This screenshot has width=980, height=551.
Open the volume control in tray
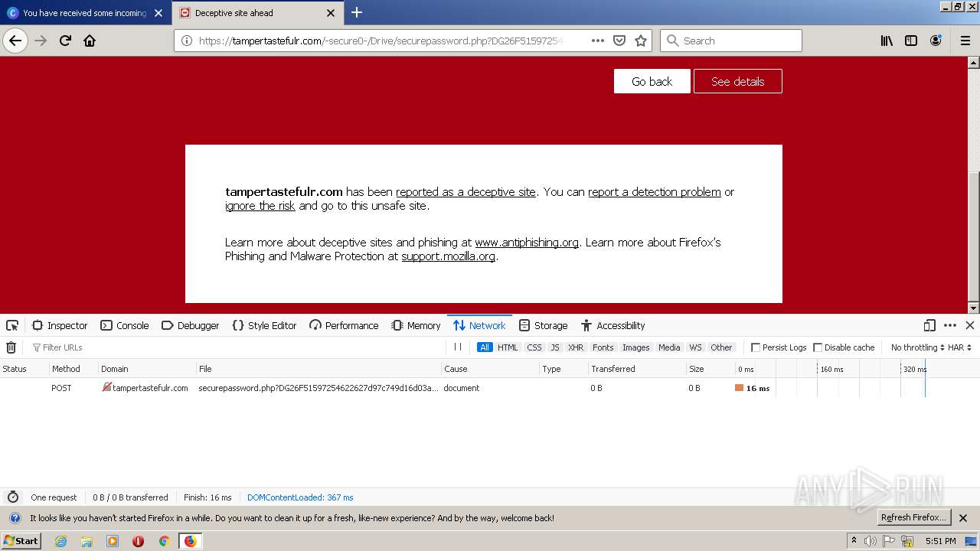click(x=871, y=541)
